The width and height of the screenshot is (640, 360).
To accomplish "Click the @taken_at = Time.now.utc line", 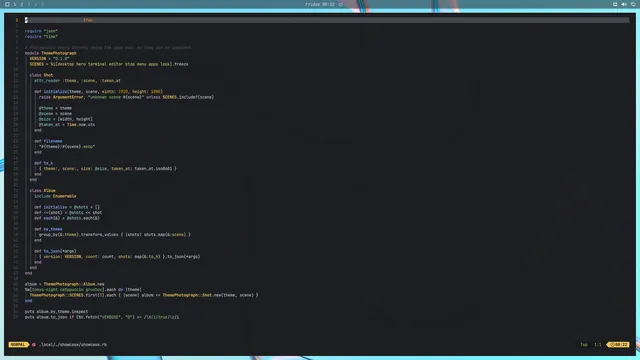I will (x=67, y=124).
